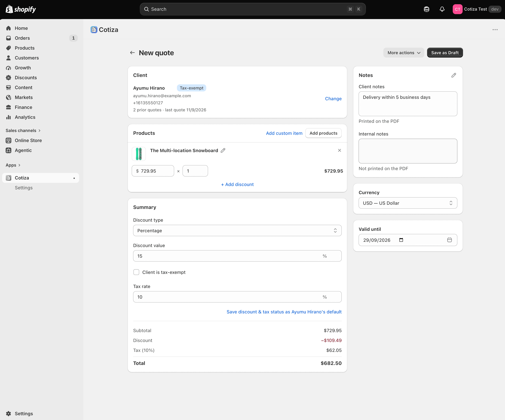
Task: Edit The Multi-location Snowboard item name
Action: point(223,150)
